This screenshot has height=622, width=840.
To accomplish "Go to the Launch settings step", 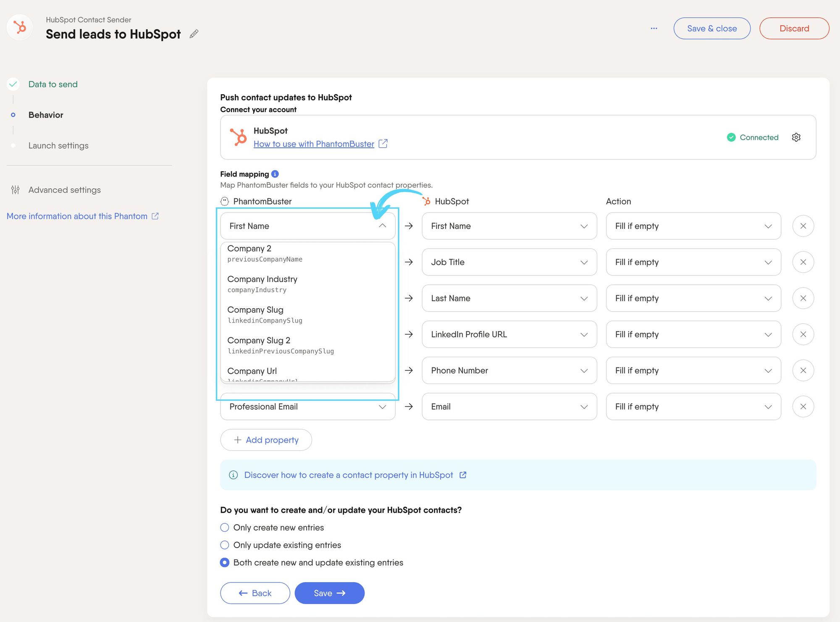I will tap(58, 146).
